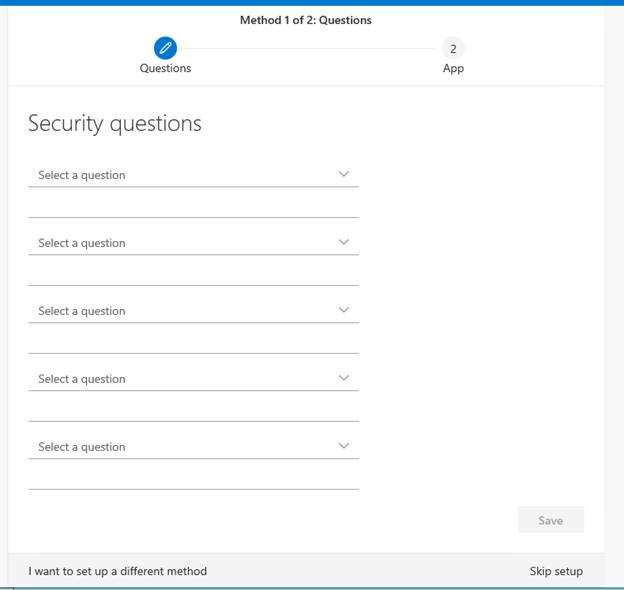Click the answer field under the third question
The height and width of the screenshot is (590, 624).
pos(193,342)
